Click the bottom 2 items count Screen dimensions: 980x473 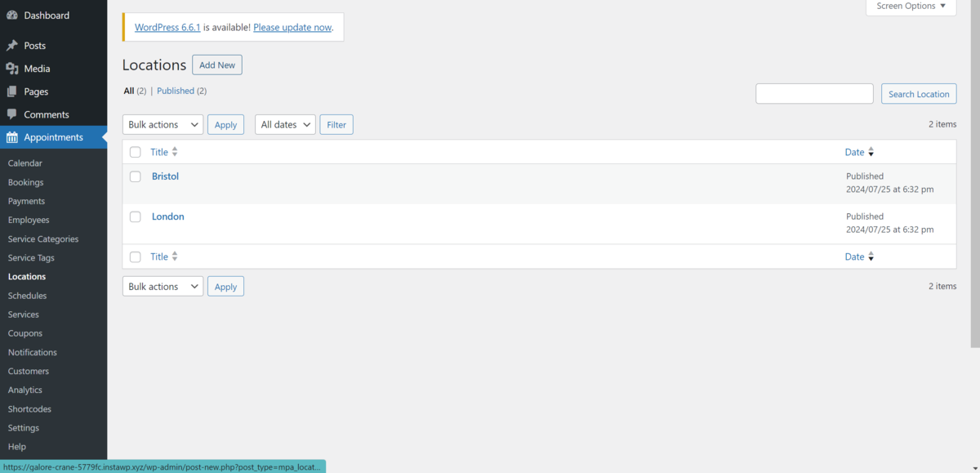click(x=942, y=286)
